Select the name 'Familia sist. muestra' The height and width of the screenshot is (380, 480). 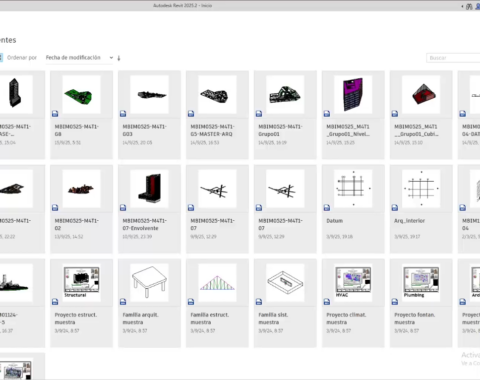pyautogui.click(x=273, y=318)
